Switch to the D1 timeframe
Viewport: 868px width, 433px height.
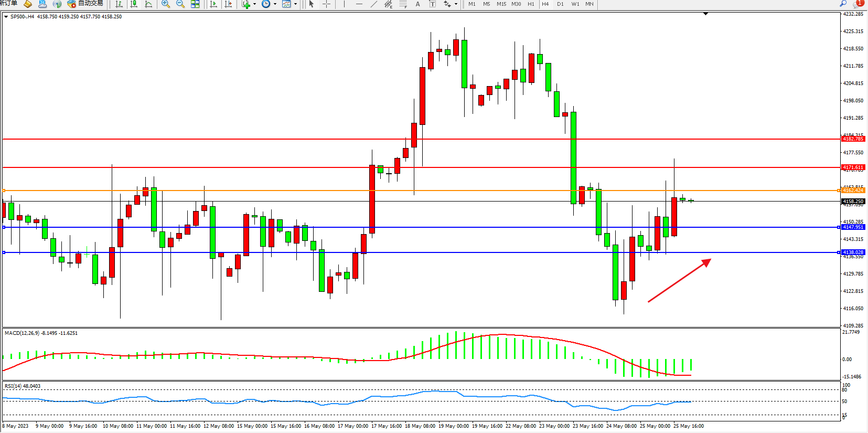click(x=560, y=4)
